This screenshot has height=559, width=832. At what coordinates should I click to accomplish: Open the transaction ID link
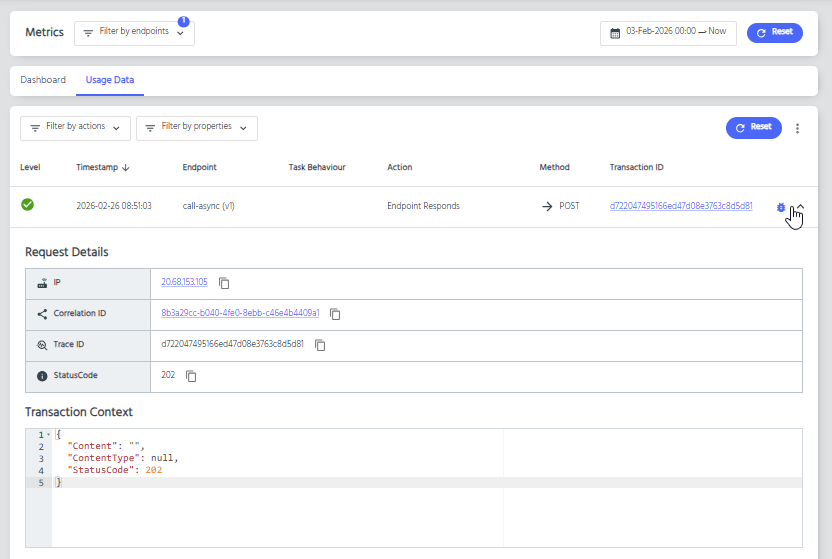[680, 206]
